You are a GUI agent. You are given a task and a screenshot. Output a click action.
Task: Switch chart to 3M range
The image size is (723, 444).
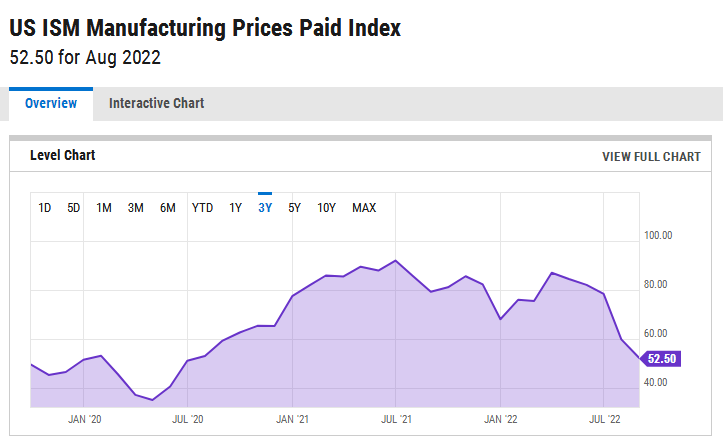pos(136,208)
